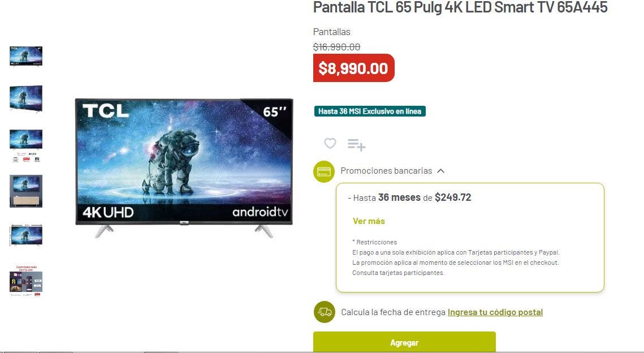Collapse Promociones bancarias chevron
644x353 pixels.
pyautogui.click(x=440, y=171)
